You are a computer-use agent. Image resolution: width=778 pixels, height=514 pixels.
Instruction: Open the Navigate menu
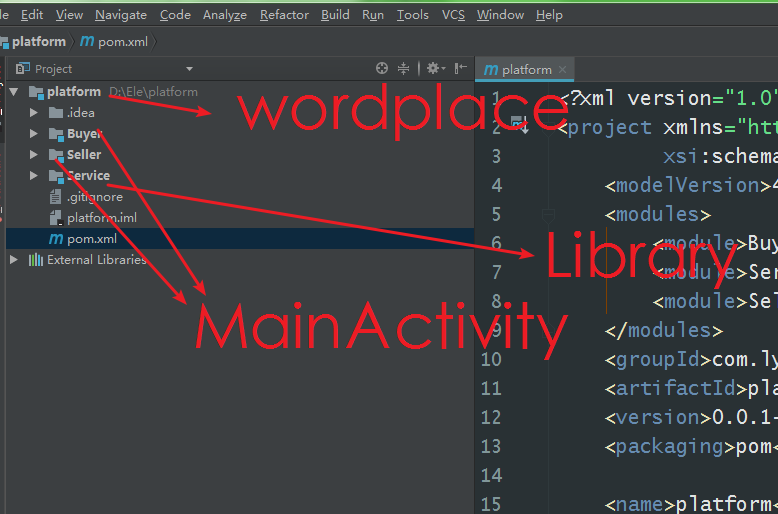[121, 15]
